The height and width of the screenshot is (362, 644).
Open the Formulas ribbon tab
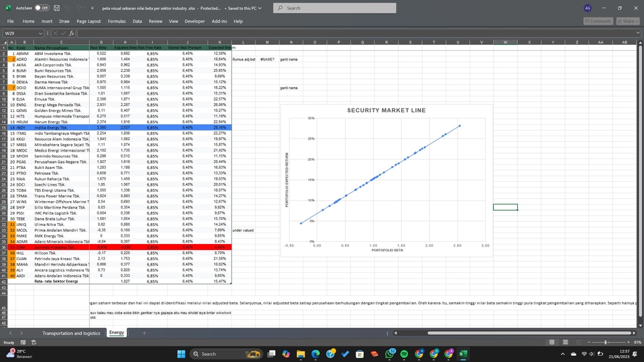coord(117,21)
